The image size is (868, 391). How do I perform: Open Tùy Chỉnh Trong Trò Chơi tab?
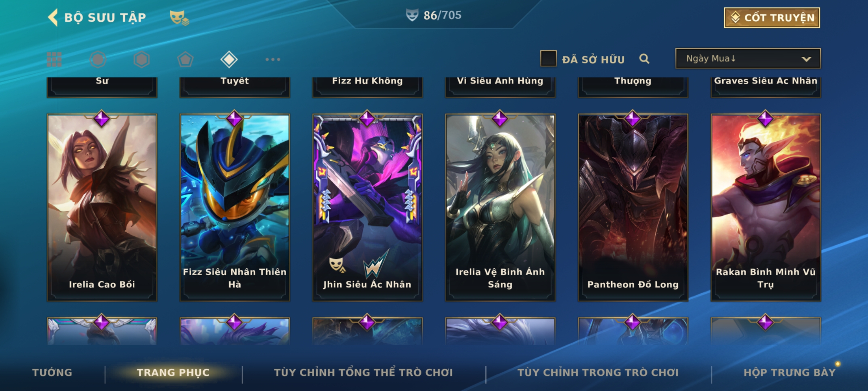(x=598, y=373)
